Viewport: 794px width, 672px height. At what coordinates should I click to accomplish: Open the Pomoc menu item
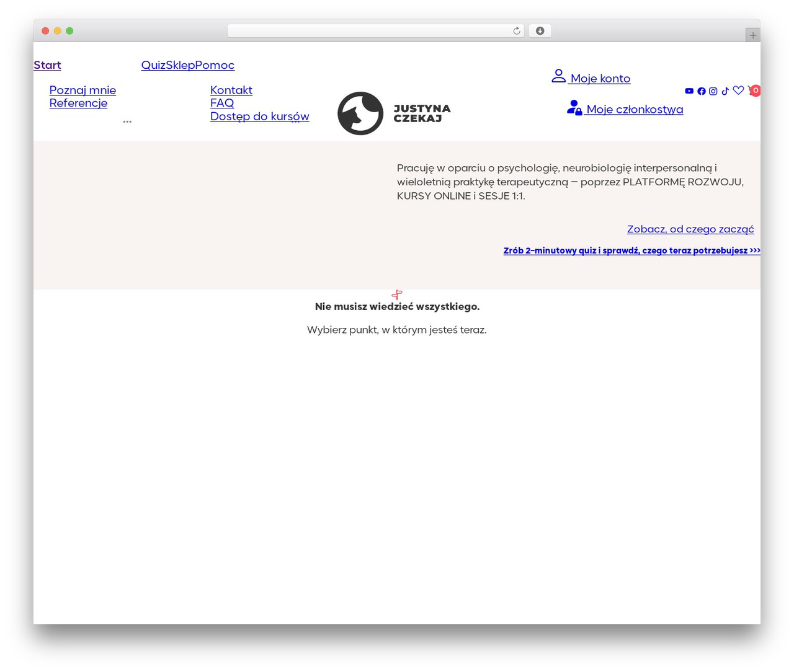click(215, 65)
